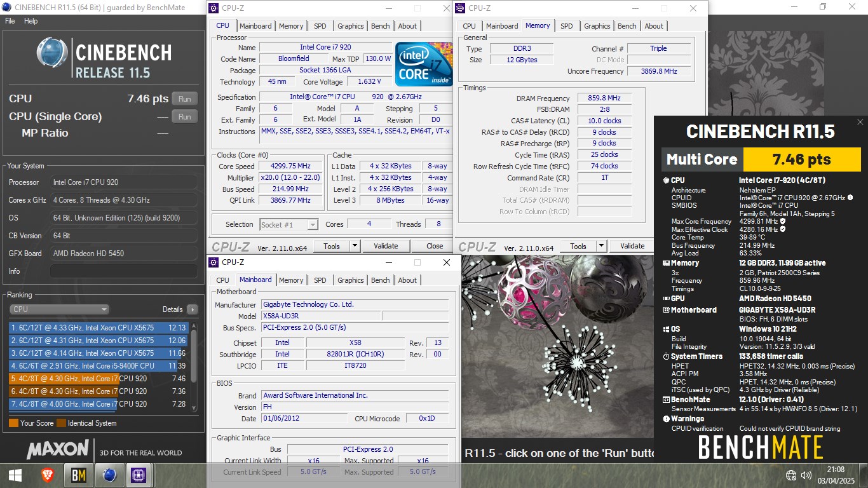Click the Memory section icon in BenchMate panel

(666, 263)
